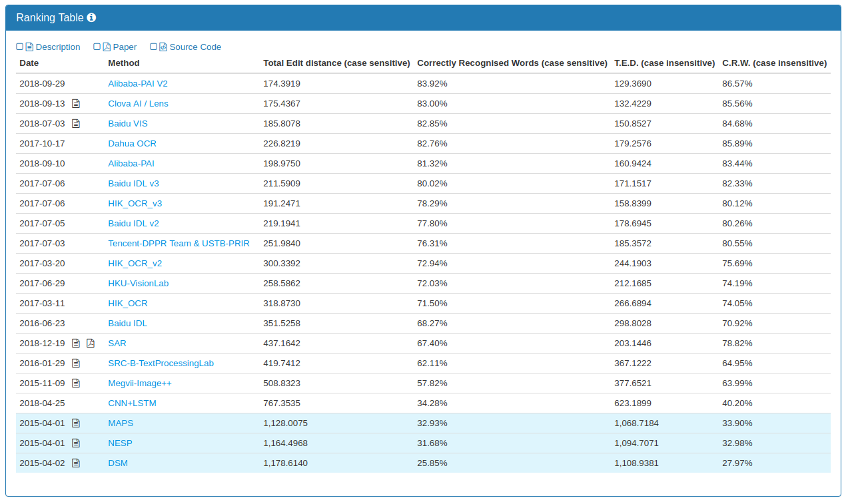The height and width of the screenshot is (504, 850).
Task: Sort by T.E.D. (case insensitive) header
Action: coord(665,63)
